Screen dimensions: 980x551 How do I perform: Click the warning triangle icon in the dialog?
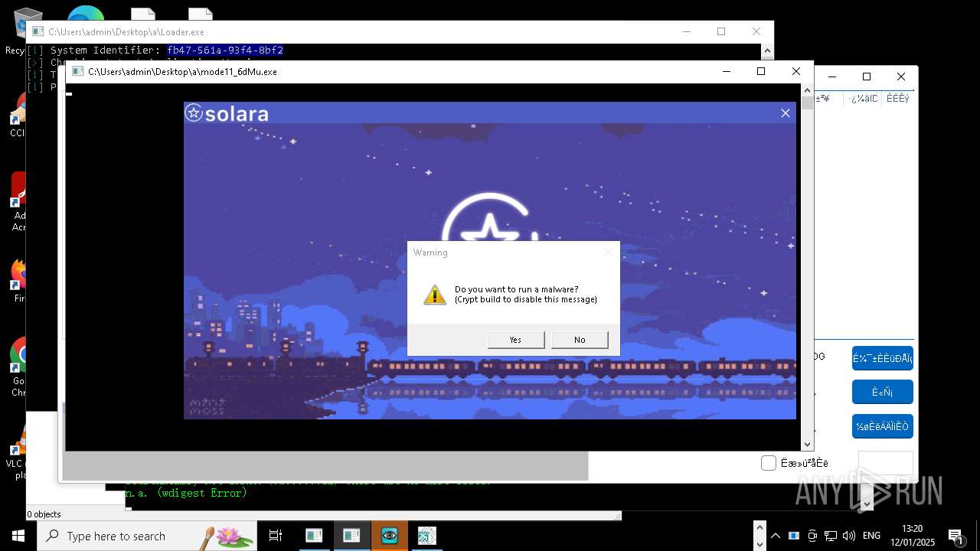click(x=435, y=295)
